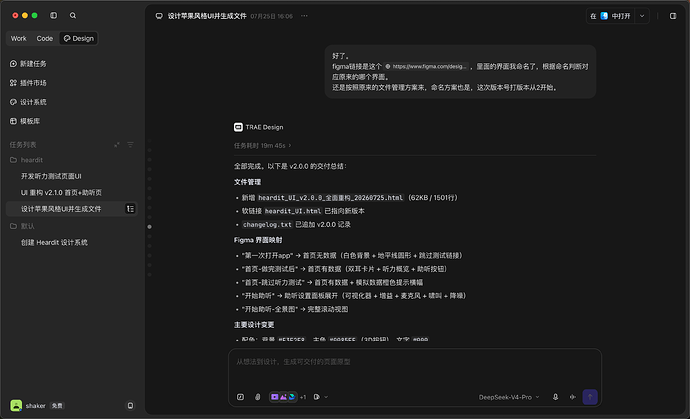
Task: Click the device icon beside the user name
Action: point(130,405)
